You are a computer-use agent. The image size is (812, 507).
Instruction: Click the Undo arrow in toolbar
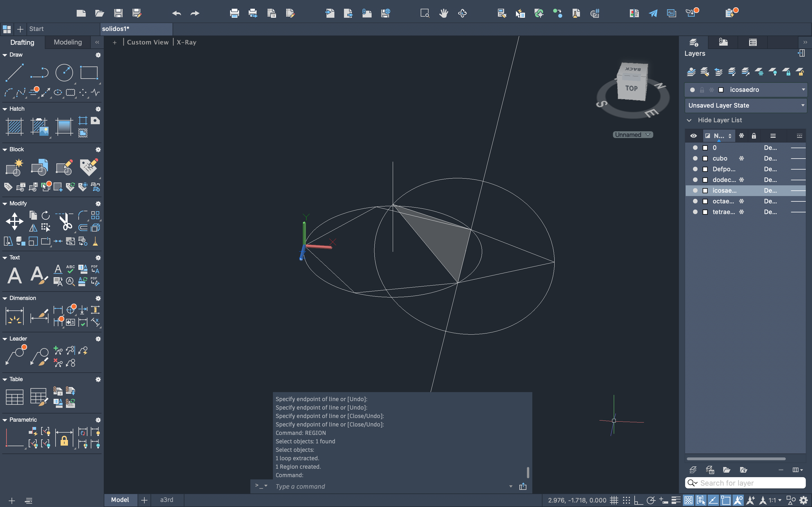176,14
